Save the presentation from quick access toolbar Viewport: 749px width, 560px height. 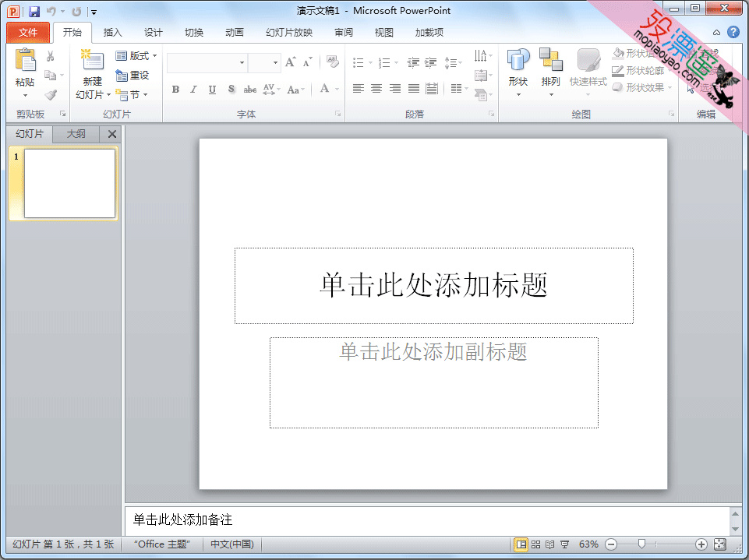(x=34, y=11)
